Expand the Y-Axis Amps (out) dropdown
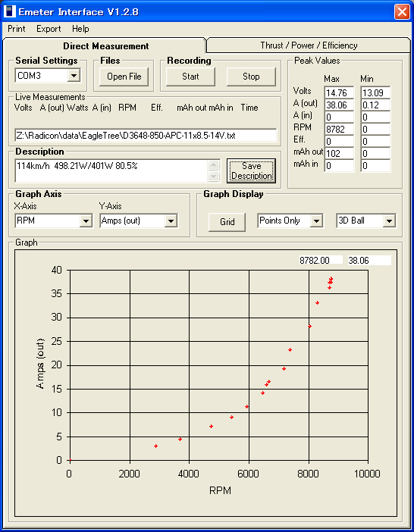414x532 pixels. [171, 221]
